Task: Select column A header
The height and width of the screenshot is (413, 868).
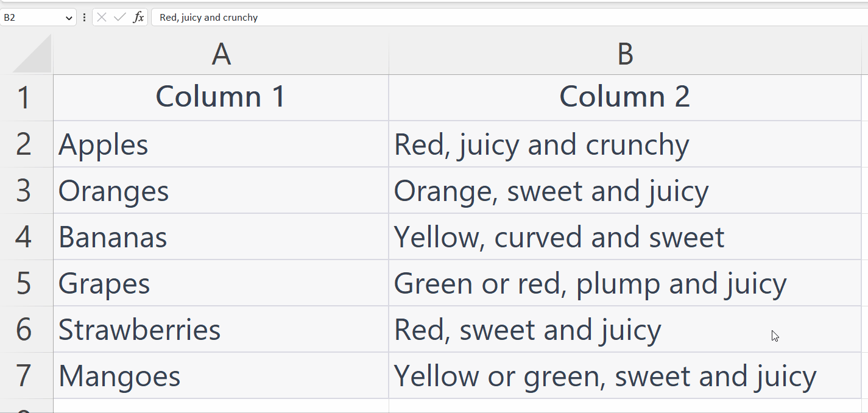Action: coord(221,55)
